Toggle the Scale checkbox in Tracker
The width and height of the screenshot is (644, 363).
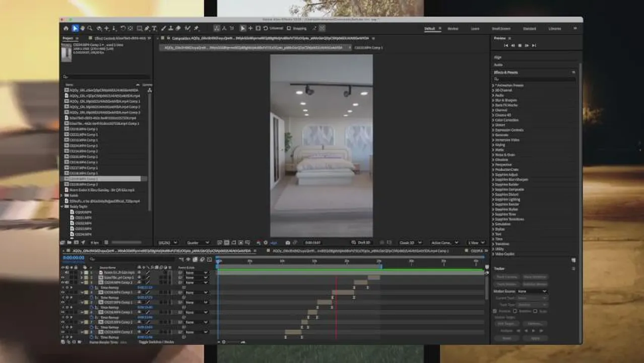pos(535,311)
